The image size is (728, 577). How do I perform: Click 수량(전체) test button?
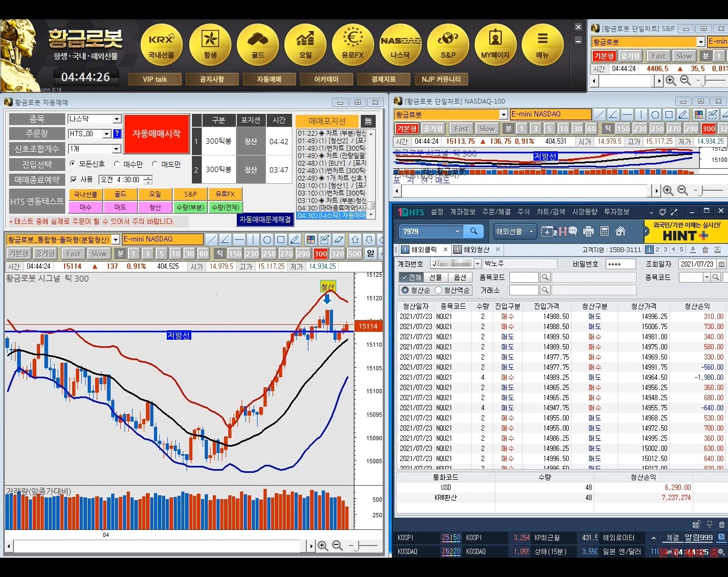pos(225,207)
